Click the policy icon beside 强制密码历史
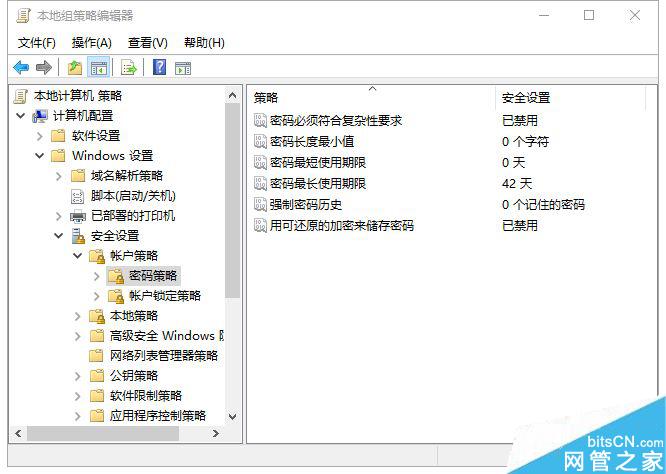 click(260, 204)
